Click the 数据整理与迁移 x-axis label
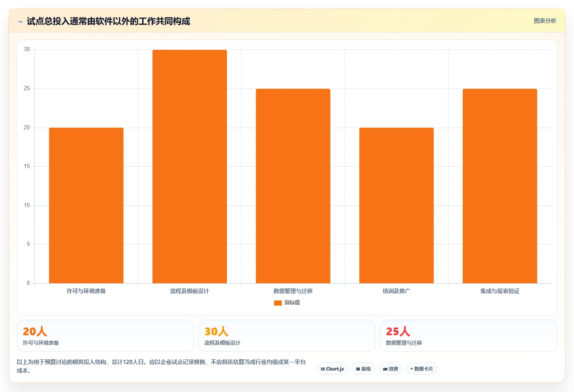The width and height of the screenshot is (574, 392). [x=293, y=291]
